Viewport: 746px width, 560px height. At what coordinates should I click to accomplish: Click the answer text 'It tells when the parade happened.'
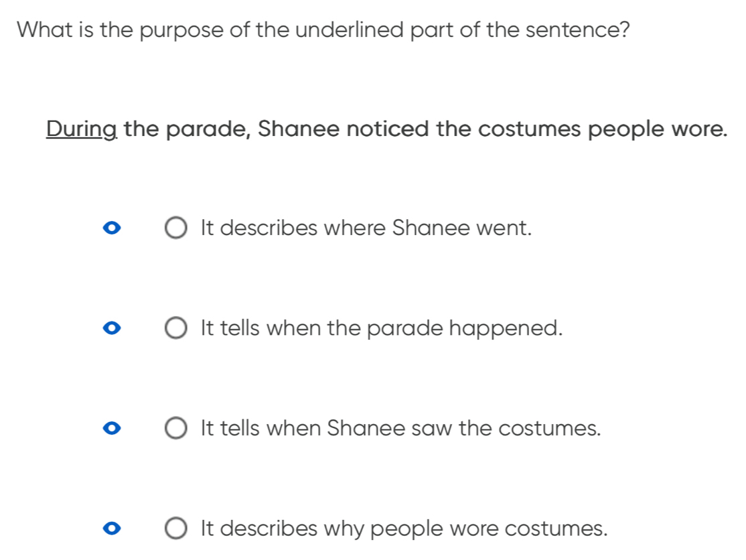(x=382, y=328)
